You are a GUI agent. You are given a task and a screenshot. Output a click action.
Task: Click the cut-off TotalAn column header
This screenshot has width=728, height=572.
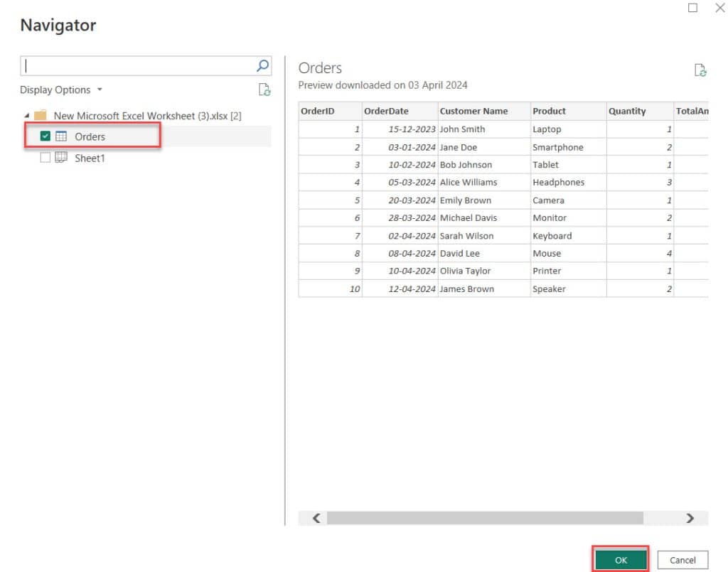click(x=691, y=112)
